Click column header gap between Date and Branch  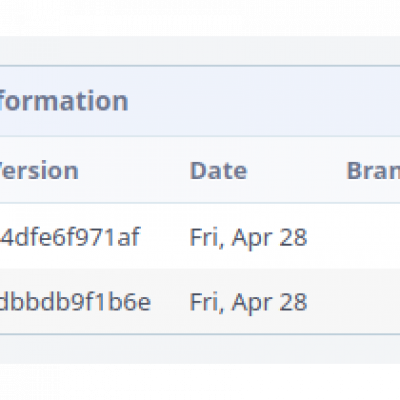click(x=297, y=171)
